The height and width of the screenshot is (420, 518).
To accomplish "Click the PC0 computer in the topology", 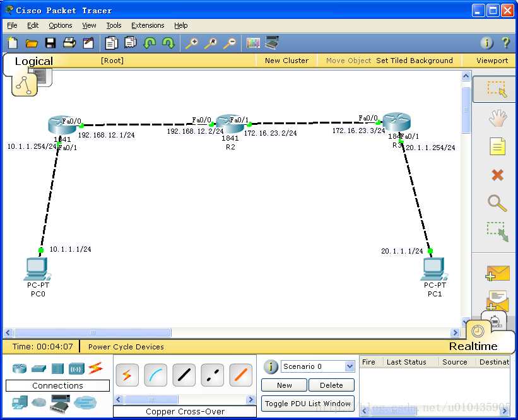I will [x=38, y=269].
